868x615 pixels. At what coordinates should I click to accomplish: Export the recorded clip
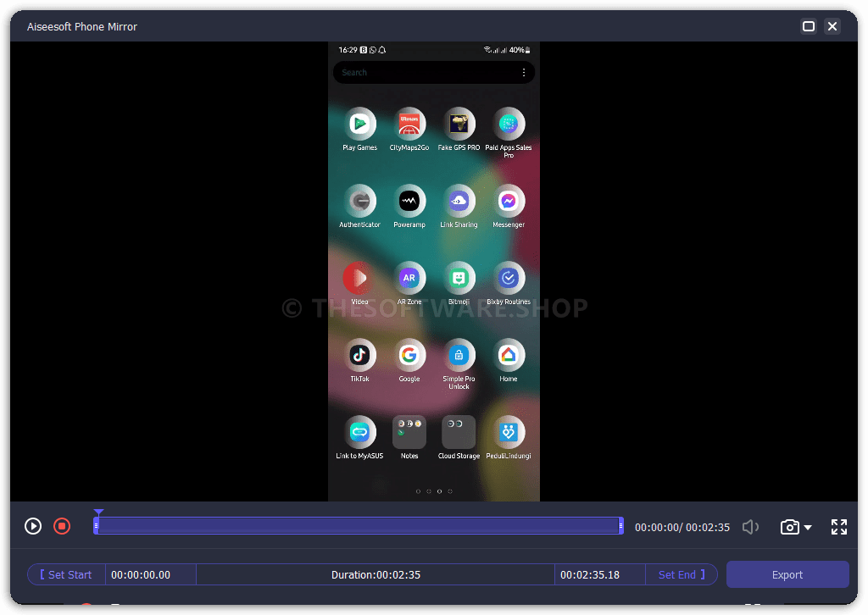(x=787, y=574)
